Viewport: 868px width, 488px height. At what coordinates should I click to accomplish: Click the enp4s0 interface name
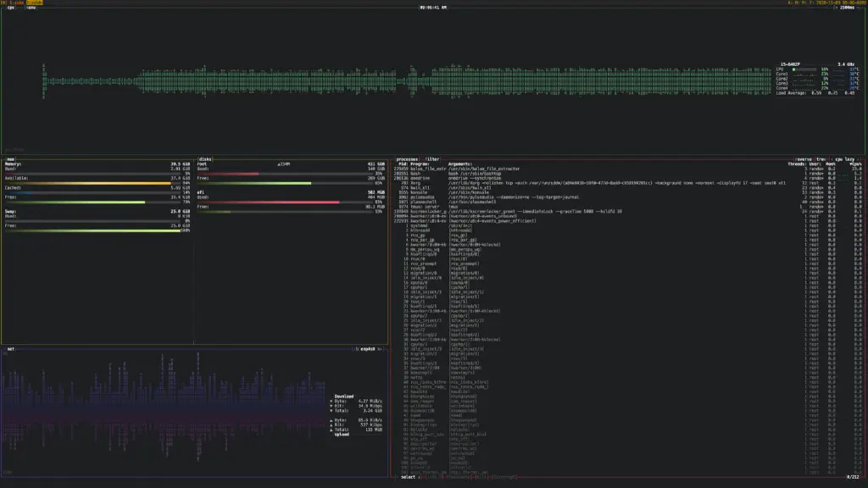368,349
